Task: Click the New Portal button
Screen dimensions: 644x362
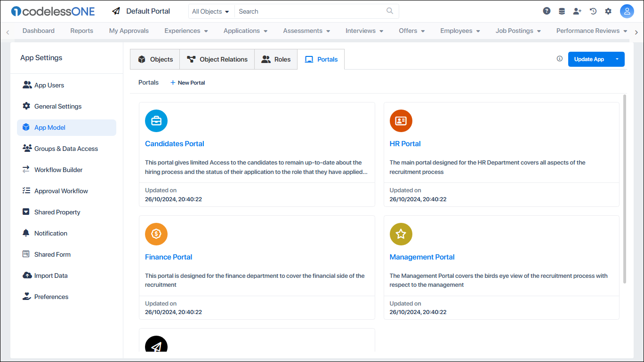Action: 187,83
